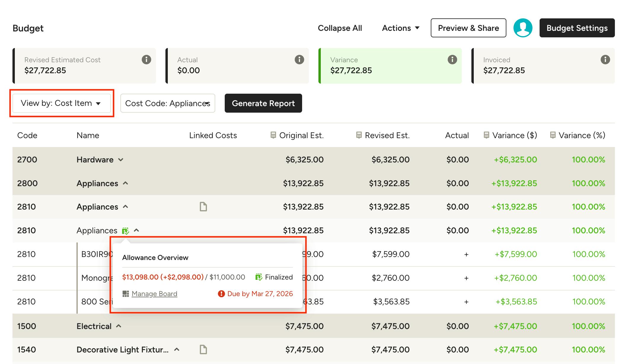This screenshot has height=364, width=622.
Task: Collapse the Appliances allowance item row
Action: (x=136, y=230)
